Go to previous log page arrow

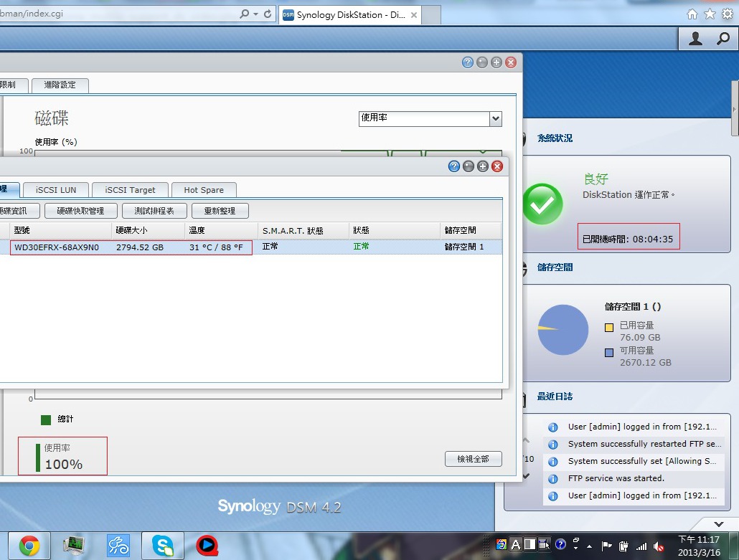click(x=526, y=440)
